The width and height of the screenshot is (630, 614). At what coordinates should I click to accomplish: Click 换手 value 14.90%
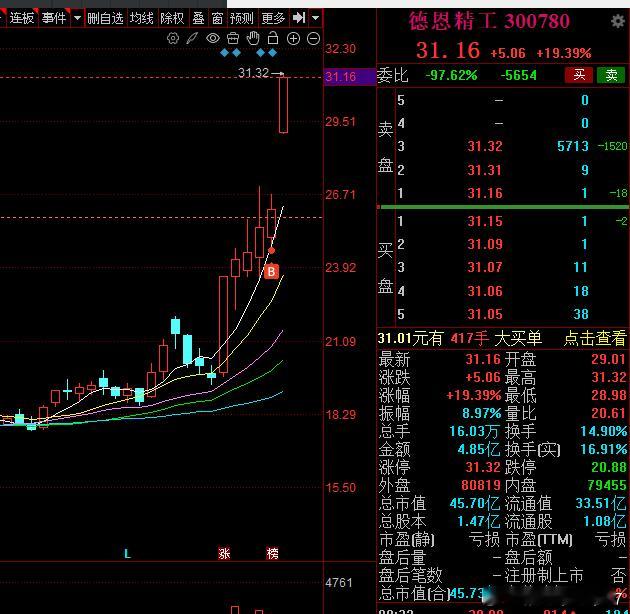(x=603, y=431)
